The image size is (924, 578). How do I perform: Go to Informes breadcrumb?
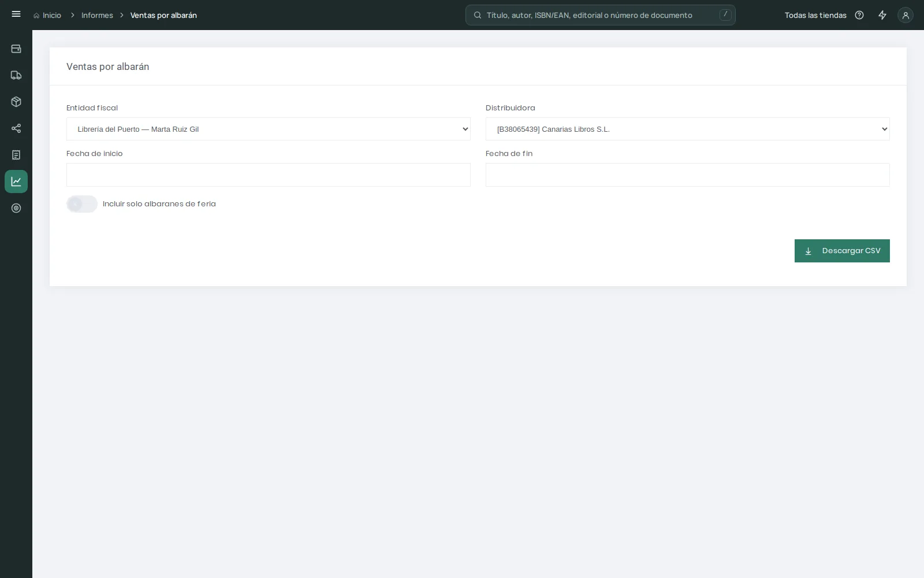pyautogui.click(x=97, y=15)
